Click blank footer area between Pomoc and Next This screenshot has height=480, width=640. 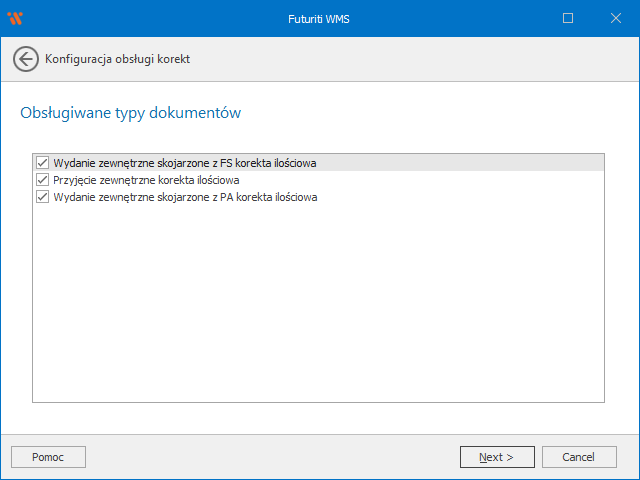point(270,457)
